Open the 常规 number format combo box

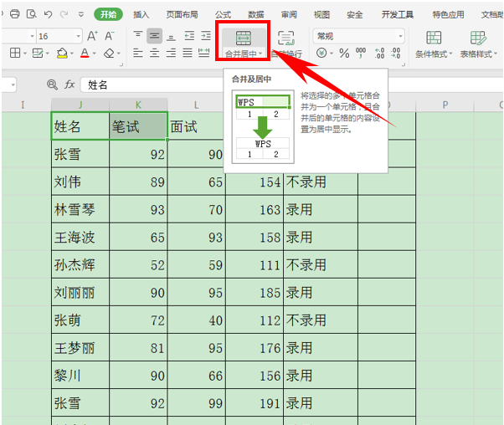point(358,36)
